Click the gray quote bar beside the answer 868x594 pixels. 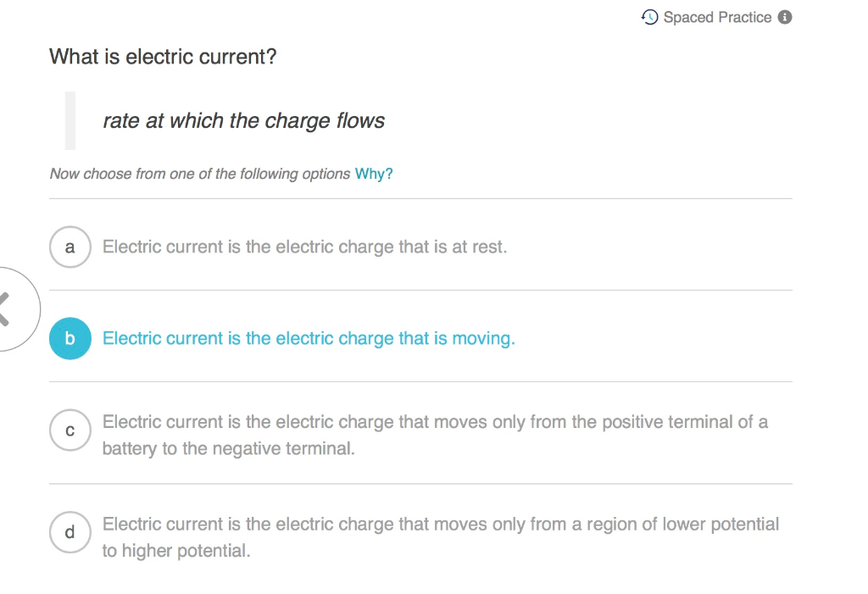pyautogui.click(x=71, y=120)
